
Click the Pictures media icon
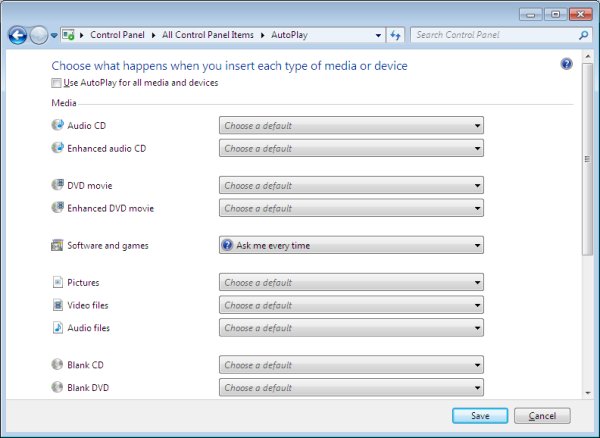(57, 283)
